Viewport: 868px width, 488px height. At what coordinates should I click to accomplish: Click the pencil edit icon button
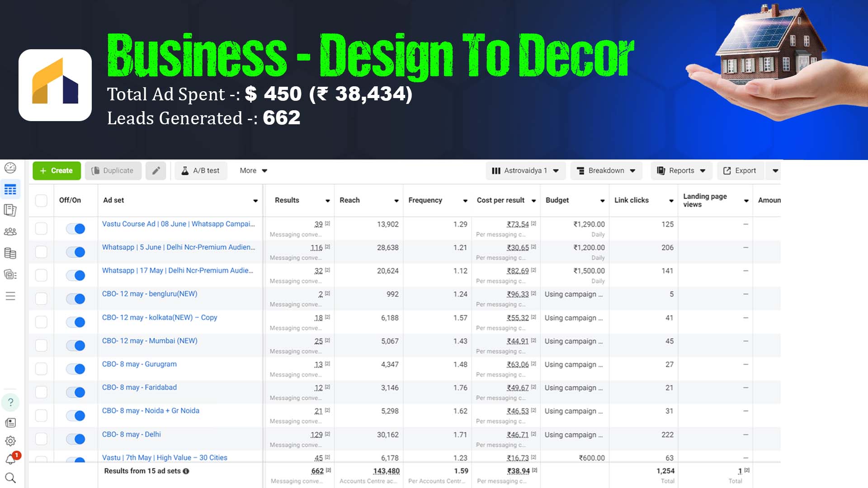click(x=156, y=171)
